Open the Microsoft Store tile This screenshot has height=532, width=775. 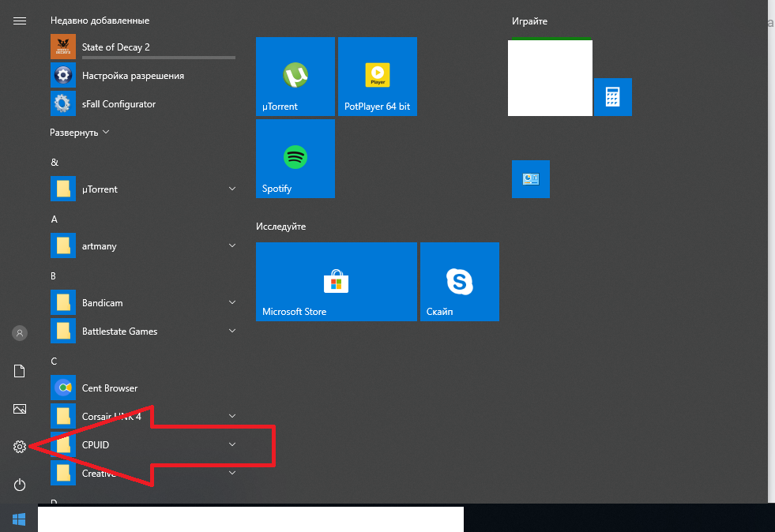coord(336,282)
